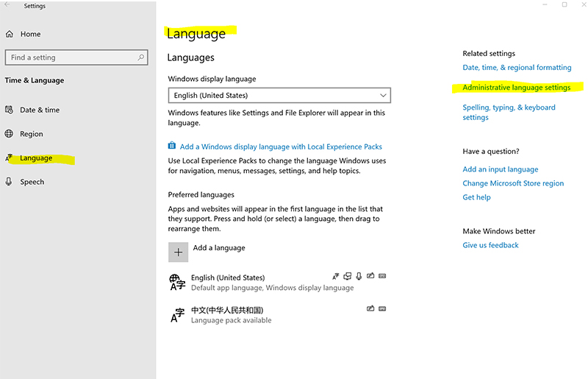Click the Language sidebar icon
588x379 pixels.
click(9, 157)
